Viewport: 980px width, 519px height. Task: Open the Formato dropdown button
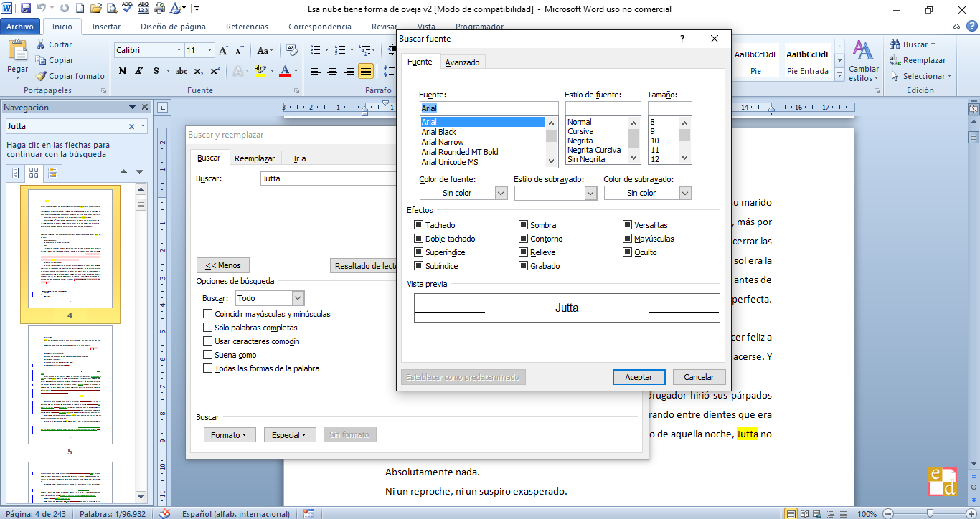[230, 435]
